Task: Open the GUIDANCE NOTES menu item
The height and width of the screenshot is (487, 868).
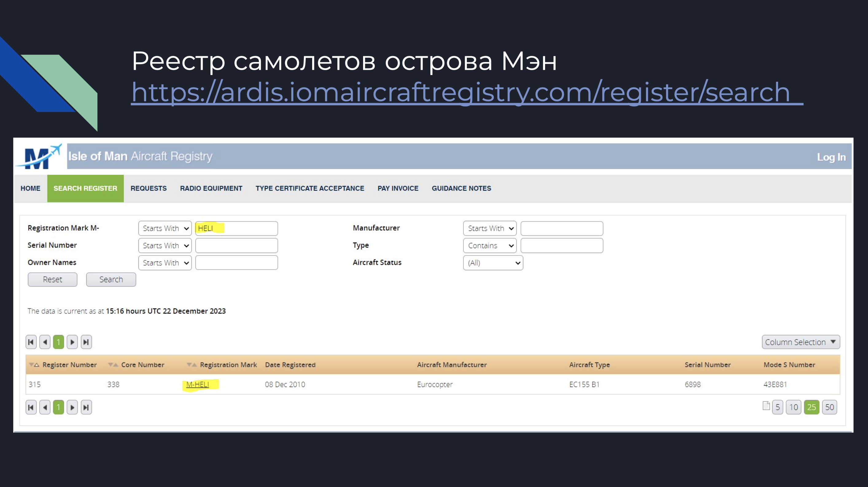Action: pyautogui.click(x=461, y=189)
